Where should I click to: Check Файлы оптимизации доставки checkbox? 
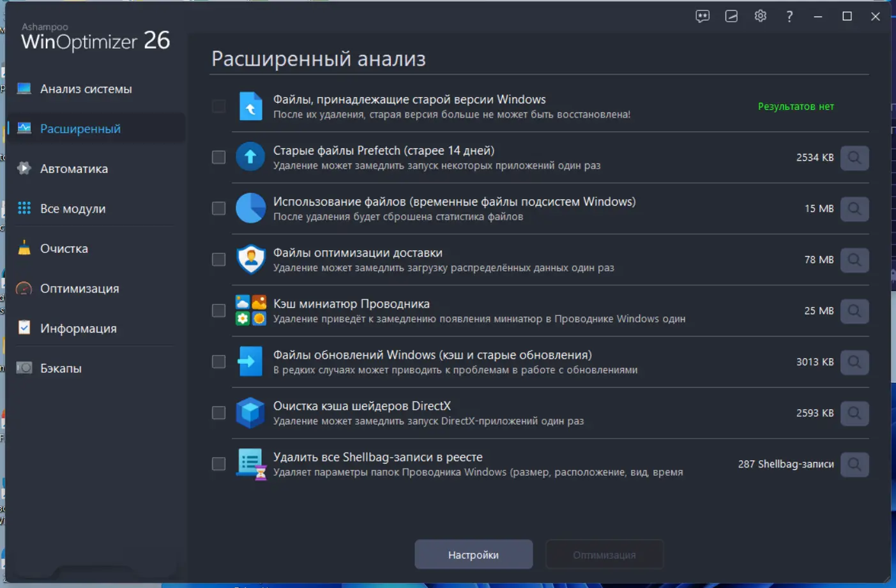(218, 259)
